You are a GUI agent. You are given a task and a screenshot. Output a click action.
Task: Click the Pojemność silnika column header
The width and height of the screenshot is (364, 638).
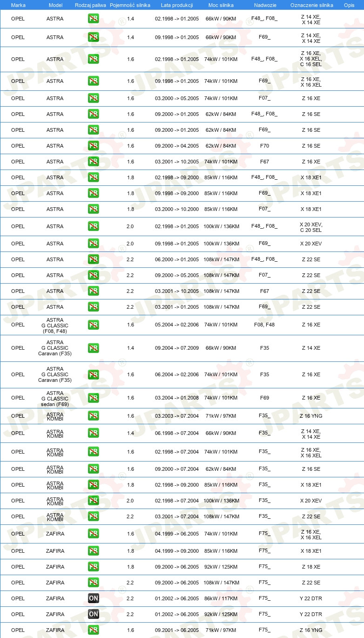click(x=130, y=5)
